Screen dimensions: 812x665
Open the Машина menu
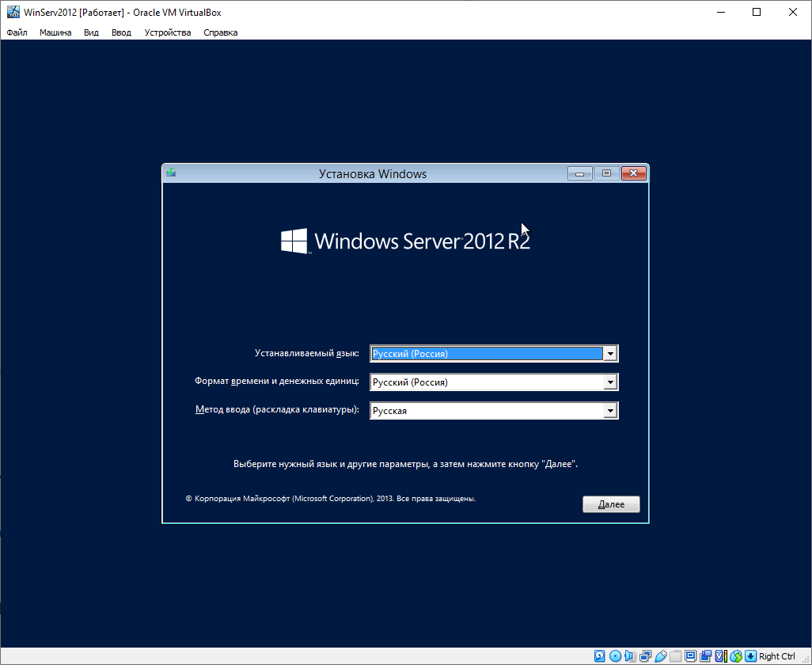(x=55, y=32)
